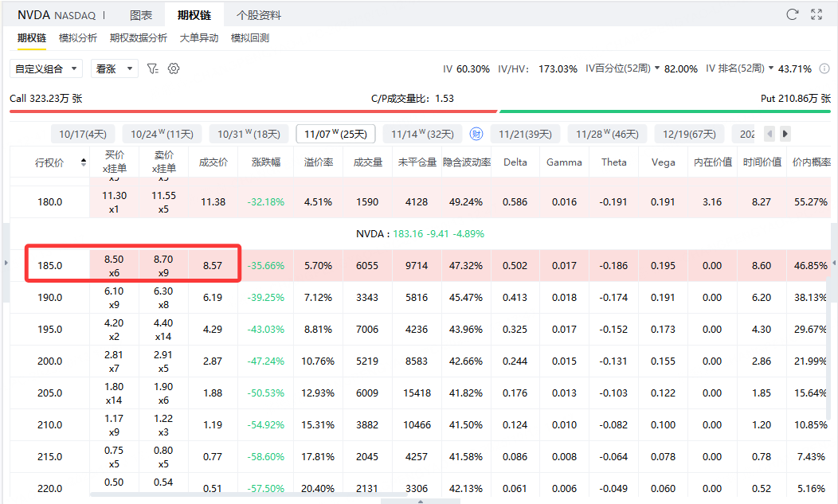Viewport: 838px width, 504px height.
Task: Select the 215.0 strike row
Action: (x=420, y=457)
